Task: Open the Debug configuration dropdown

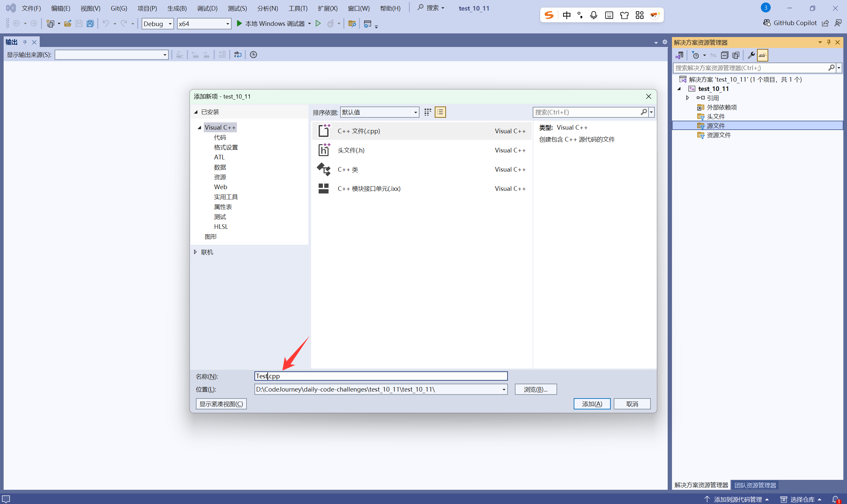Action: click(x=157, y=24)
